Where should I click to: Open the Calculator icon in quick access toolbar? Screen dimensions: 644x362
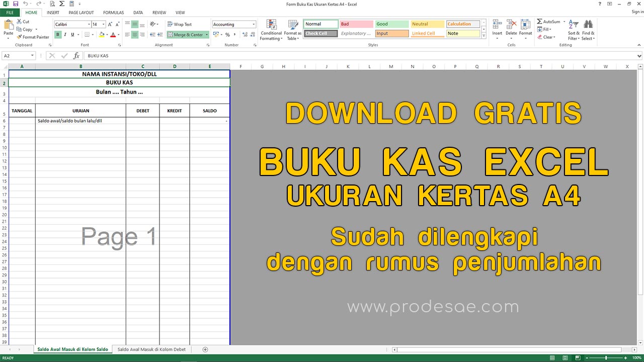pyautogui.click(x=71, y=4)
